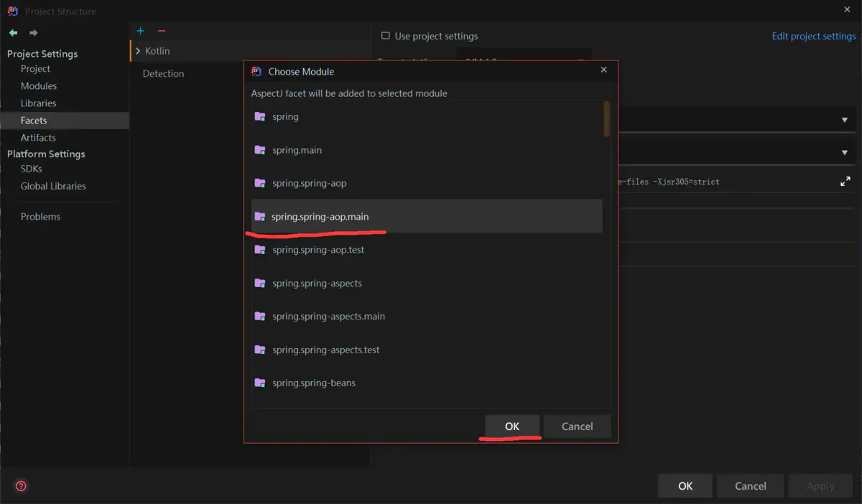This screenshot has height=504, width=862.
Task: Click the help question mark icon
Action: click(21, 486)
